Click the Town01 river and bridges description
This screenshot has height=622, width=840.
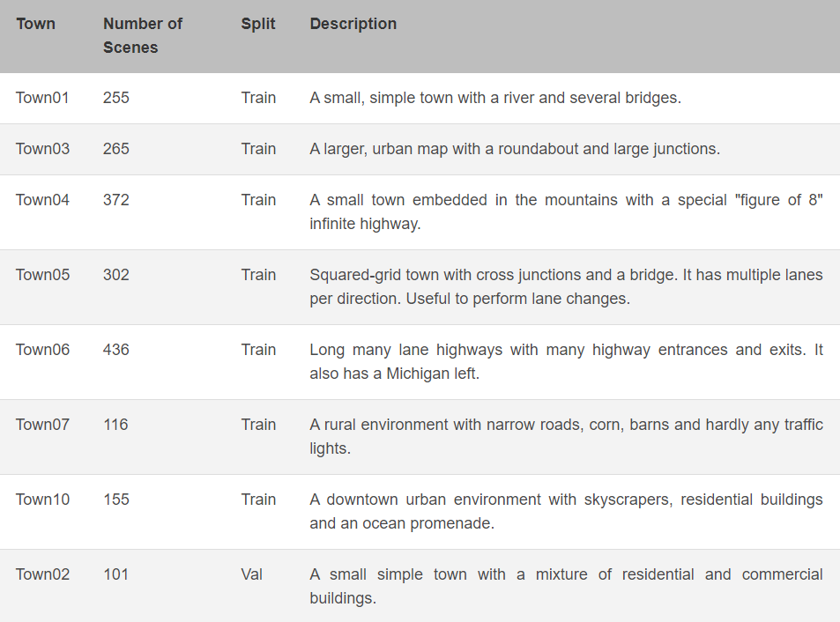coord(494,98)
